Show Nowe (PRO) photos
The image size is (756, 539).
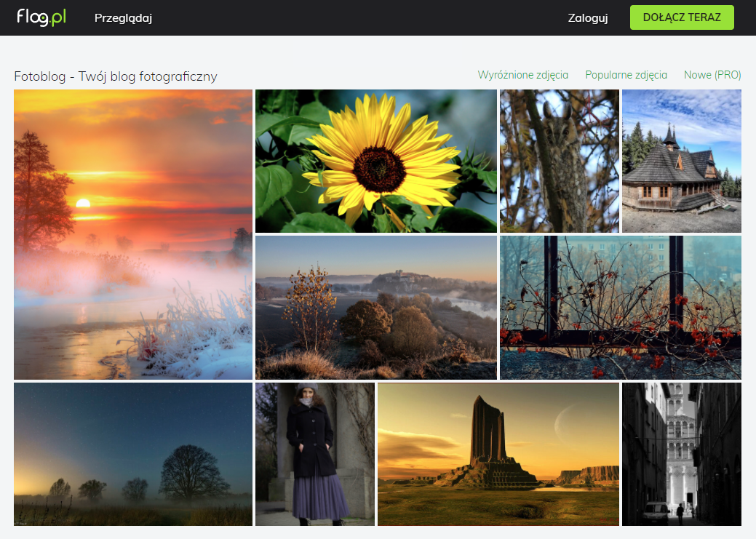(x=712, y=75)
